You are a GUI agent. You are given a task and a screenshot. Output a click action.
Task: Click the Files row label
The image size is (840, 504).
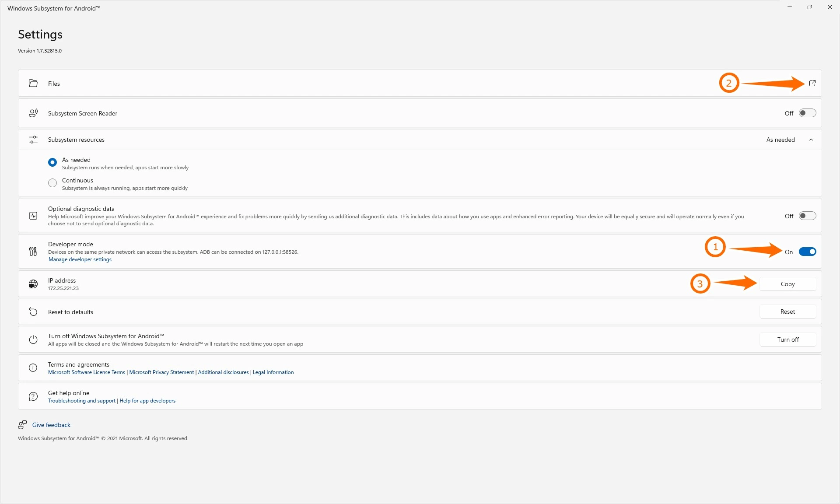pyautogui.click(x=54, y=84)
